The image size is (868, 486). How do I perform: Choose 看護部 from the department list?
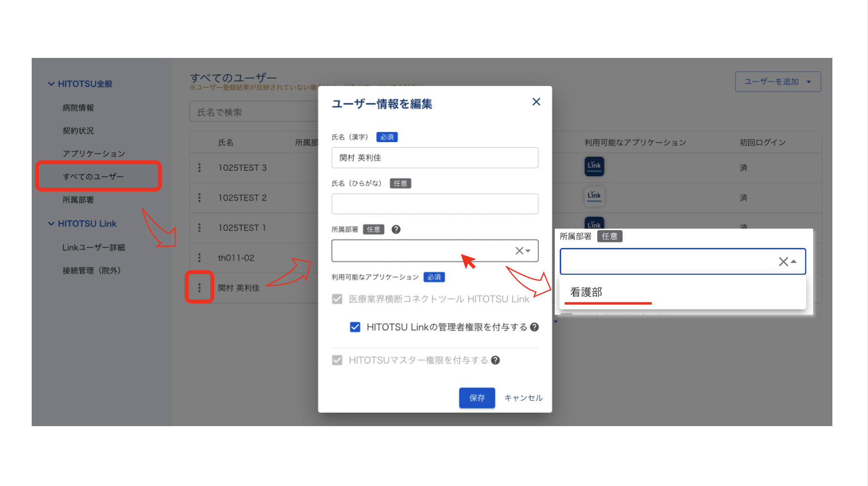coord(586,292)
